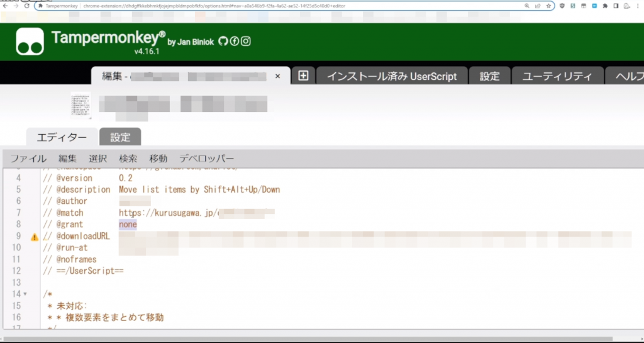Open the Instagram icon link in header
The height and width of the screenshot is (343, 644).
246,41
